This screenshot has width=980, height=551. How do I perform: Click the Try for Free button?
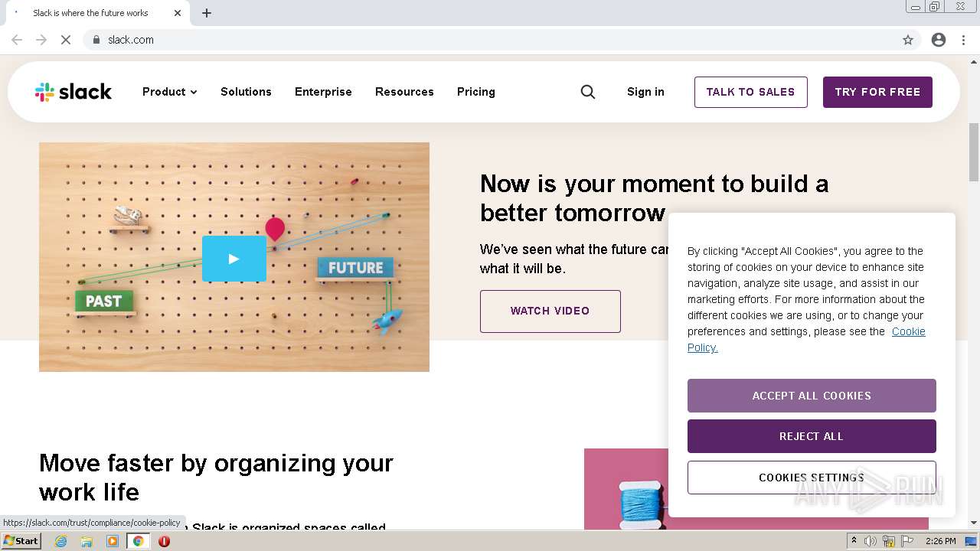pyautogui.click(x=877, y=92)
